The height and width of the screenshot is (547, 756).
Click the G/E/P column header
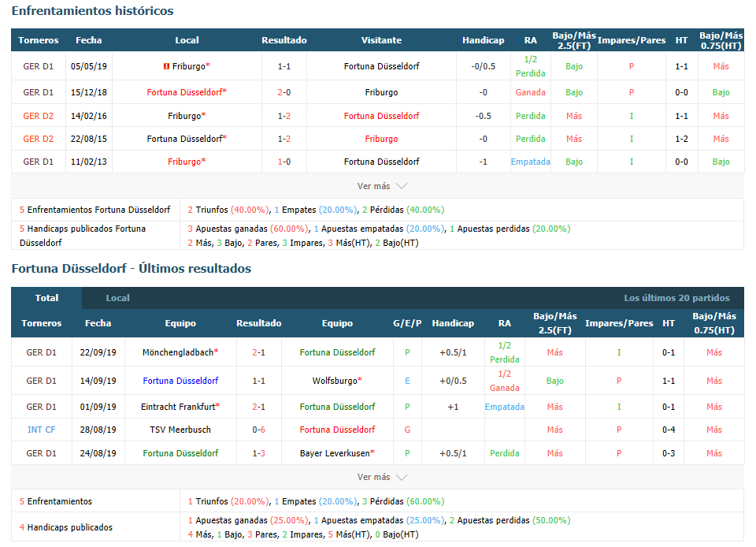[407, 323]
